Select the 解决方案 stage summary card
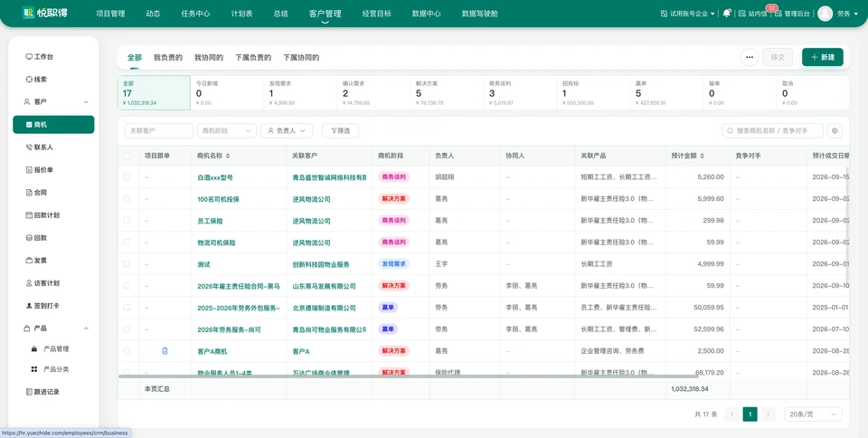 coord(447,93)
